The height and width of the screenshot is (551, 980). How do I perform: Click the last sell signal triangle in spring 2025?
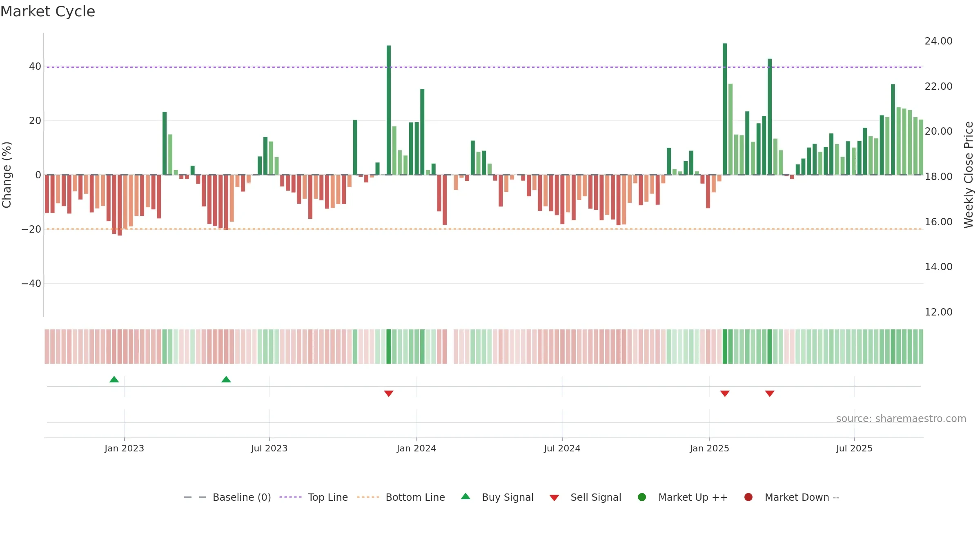tap(770, 393)
